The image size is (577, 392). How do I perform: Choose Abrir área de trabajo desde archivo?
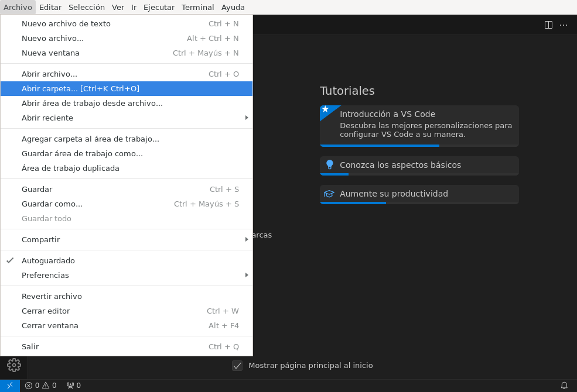pyautogui.click(x=127, y=103)
